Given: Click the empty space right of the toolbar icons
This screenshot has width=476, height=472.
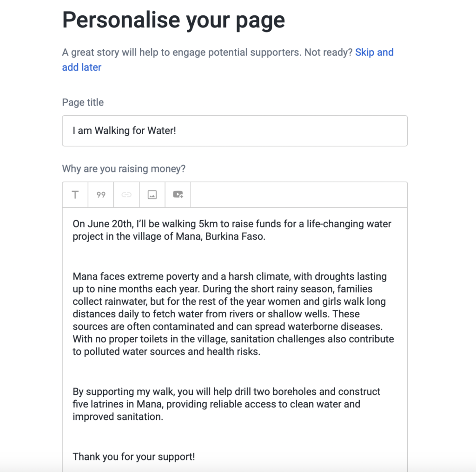Looking at the screenshot, I should click(x=298, y=195).
